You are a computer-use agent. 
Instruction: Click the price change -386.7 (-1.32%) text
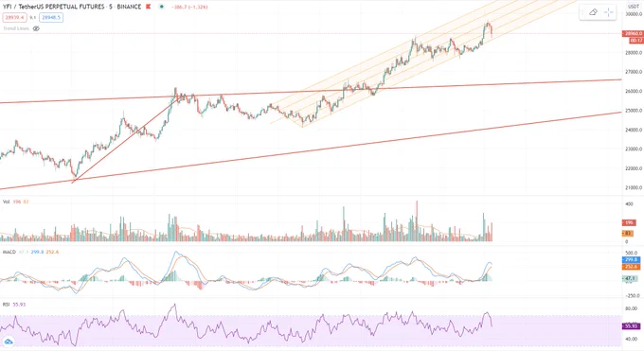(x=189, y=7)
